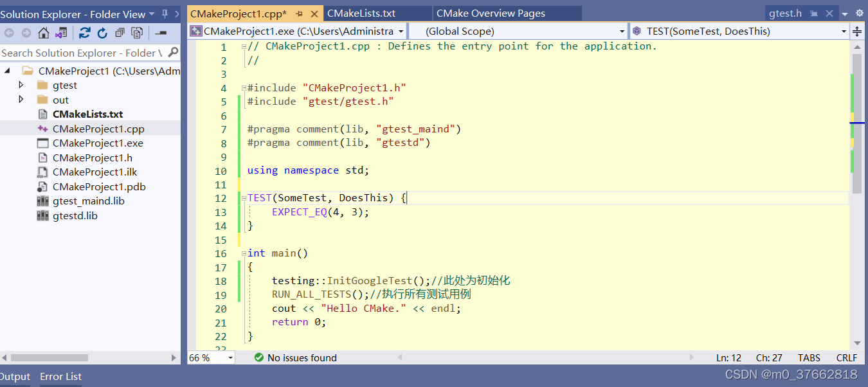This screenshot has width=868, height=387.
Task: Toggle the Preview Selected Items button
Action: coord(161,33)
